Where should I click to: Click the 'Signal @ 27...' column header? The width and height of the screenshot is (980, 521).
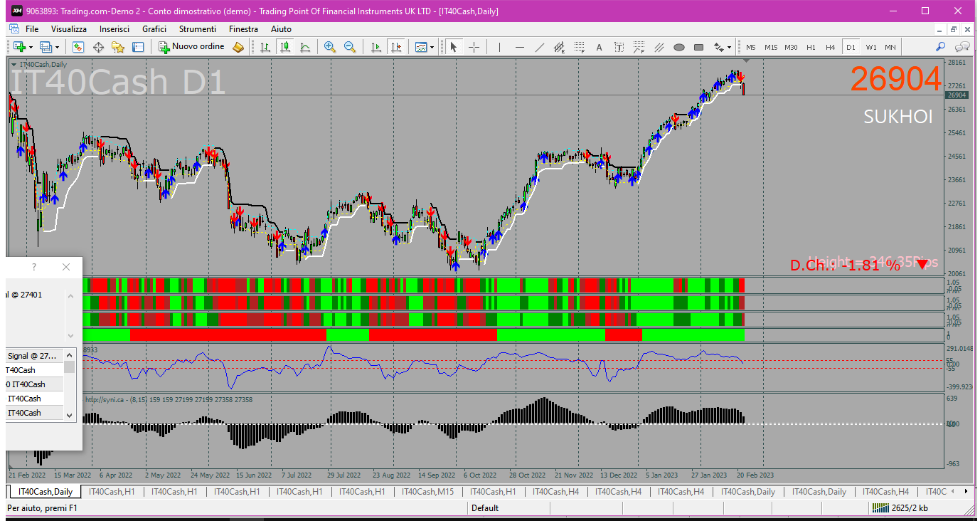(x=33, y=355)
